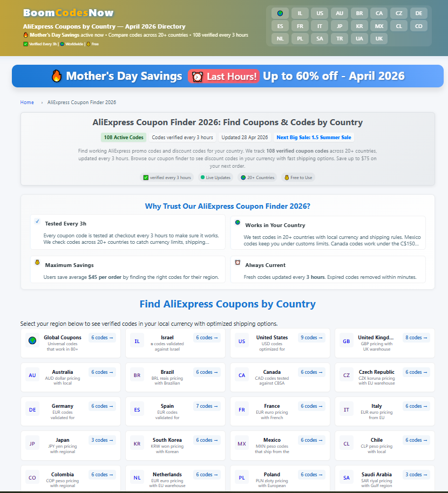Open Israel 6 codes link

[x=207, y=338]
